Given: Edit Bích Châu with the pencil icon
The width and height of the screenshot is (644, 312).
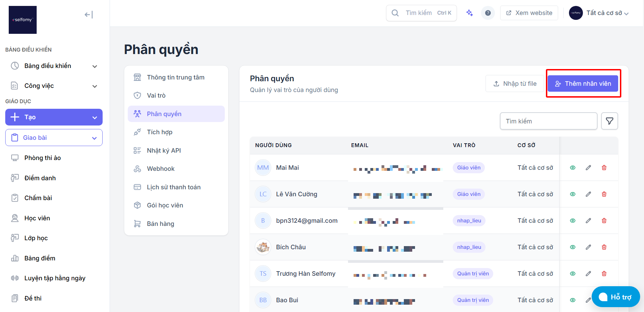Looking at the screenshot, I should 588,247.
